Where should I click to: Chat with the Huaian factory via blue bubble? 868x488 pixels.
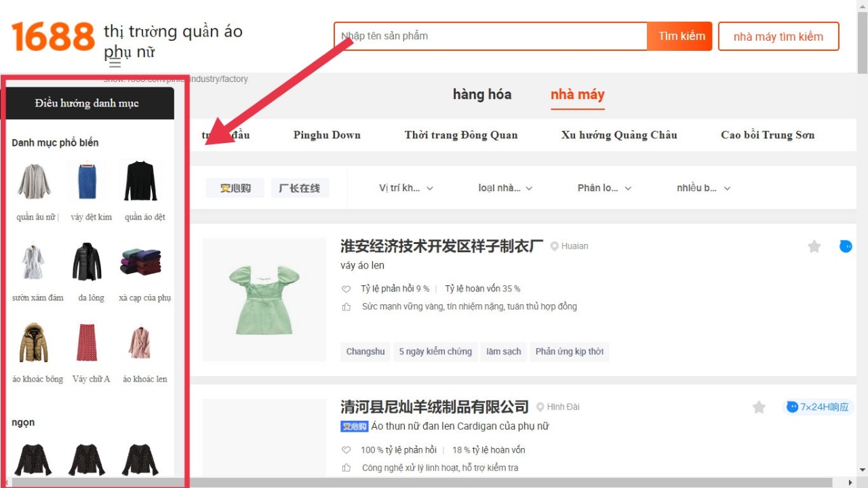pos(846,246)
